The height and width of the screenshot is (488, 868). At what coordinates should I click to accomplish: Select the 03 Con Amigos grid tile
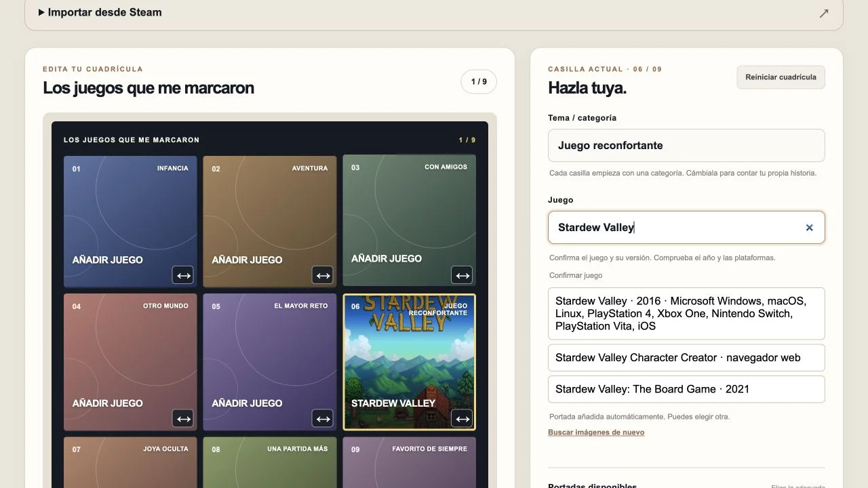pyautogui.click(x=409, y=221)
